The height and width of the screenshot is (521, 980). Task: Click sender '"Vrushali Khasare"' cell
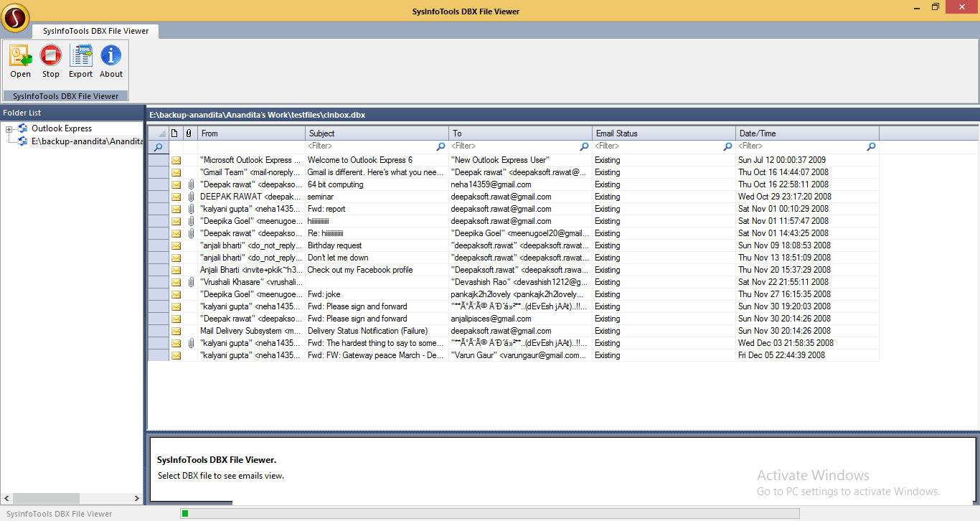(252, 282)
